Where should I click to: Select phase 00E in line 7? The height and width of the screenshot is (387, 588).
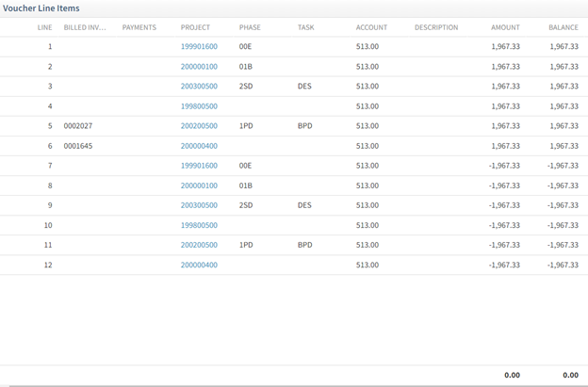click(245, 166)
